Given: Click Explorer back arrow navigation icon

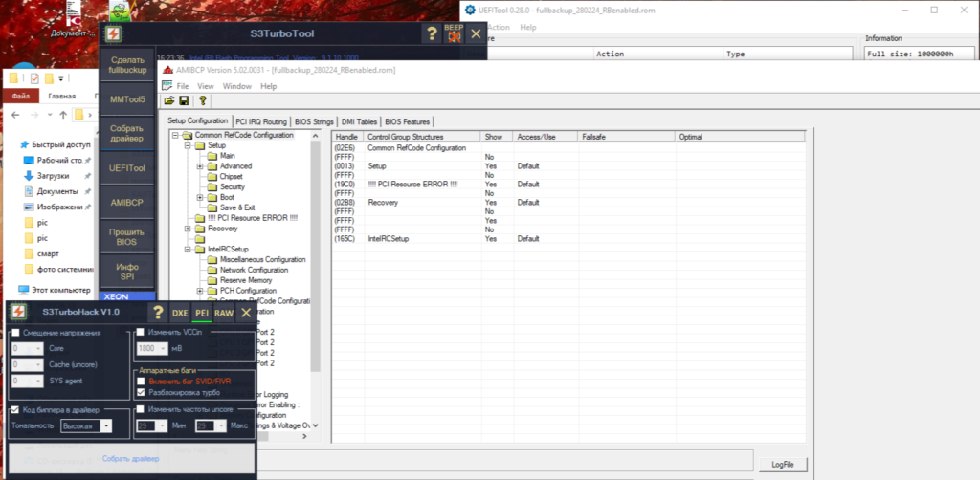Looking at the screenshot, I should (x=17, y=115).
